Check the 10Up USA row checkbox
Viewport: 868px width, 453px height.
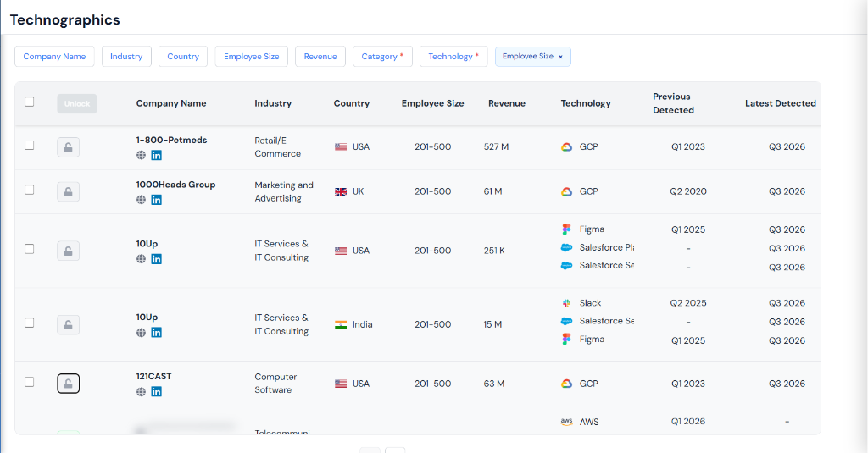pos(30,249)
